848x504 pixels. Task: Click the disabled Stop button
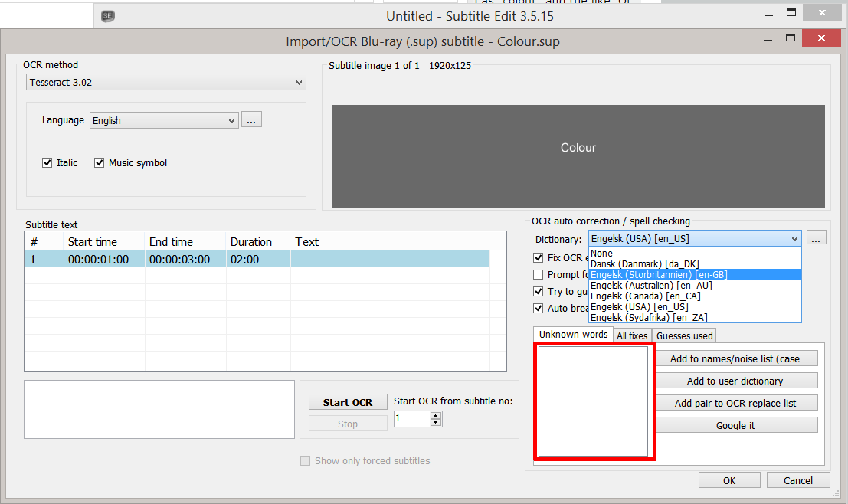[348, 424]
